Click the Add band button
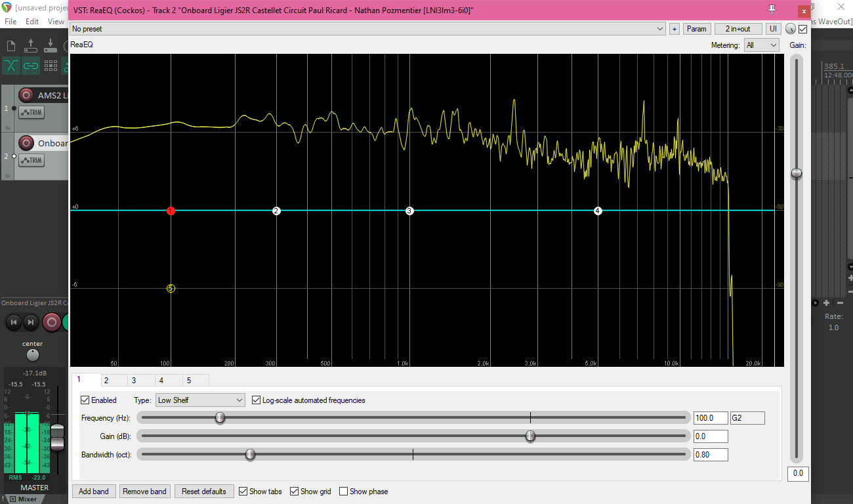 (x=94, y=492)
